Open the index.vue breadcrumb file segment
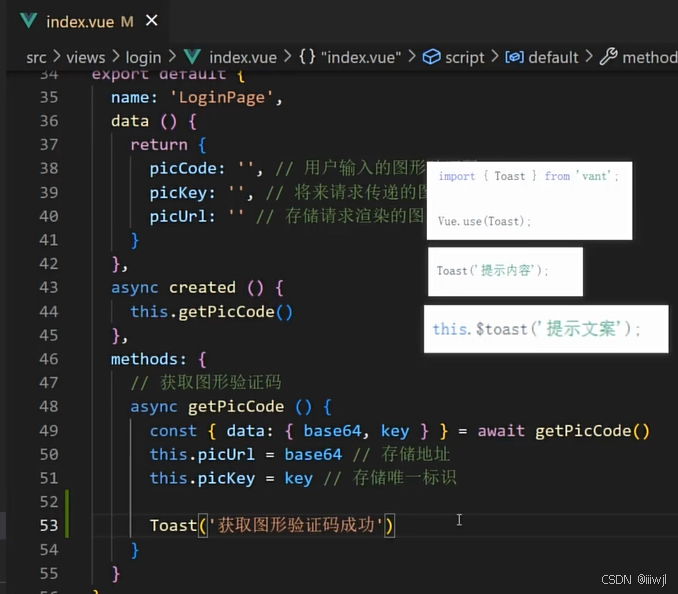678x594 pixels. click(243, 57)
